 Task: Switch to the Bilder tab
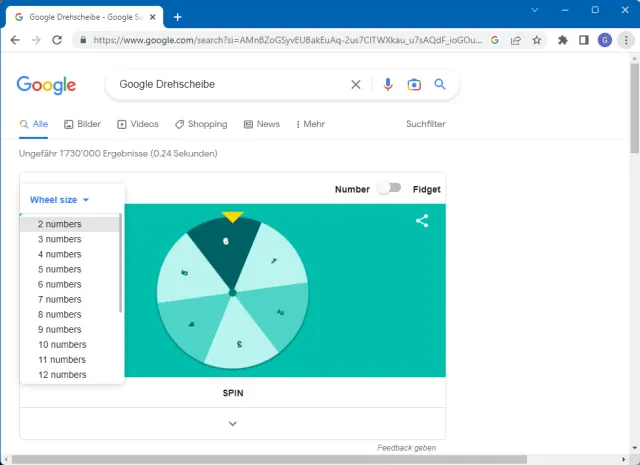click(x=83, y=124)
